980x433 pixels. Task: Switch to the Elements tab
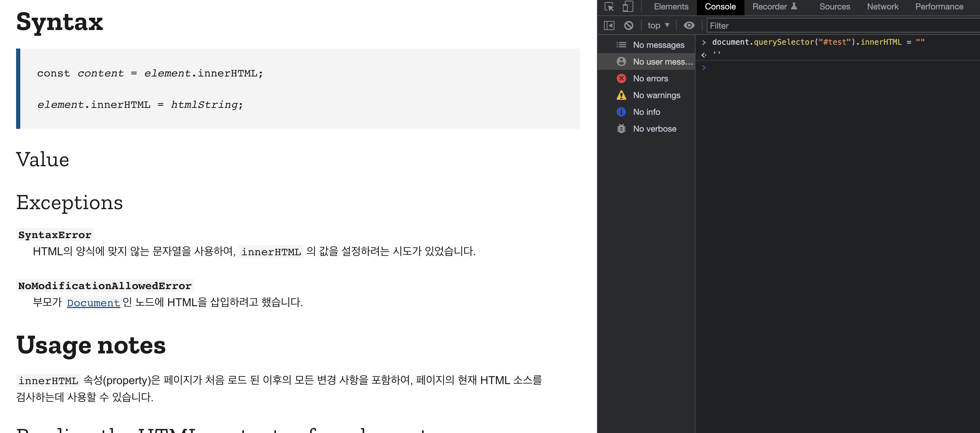671,7
